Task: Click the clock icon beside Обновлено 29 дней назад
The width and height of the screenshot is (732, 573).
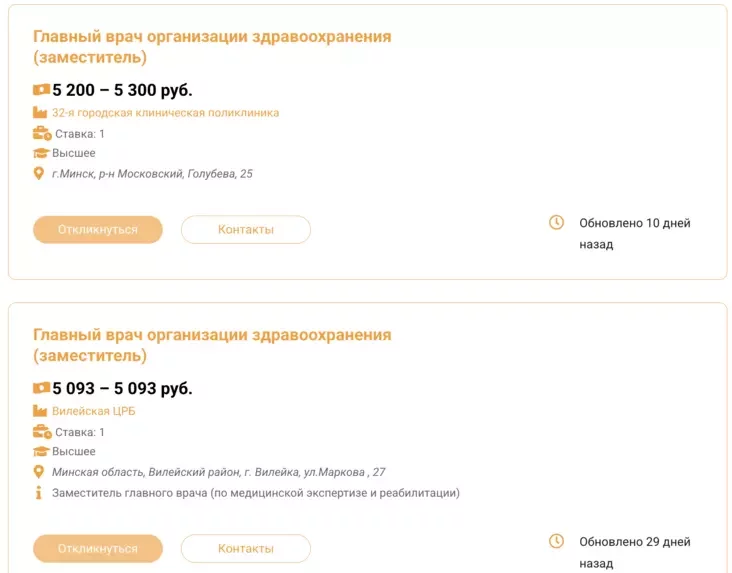Action: pyautogui.click(x=557, y=541)
